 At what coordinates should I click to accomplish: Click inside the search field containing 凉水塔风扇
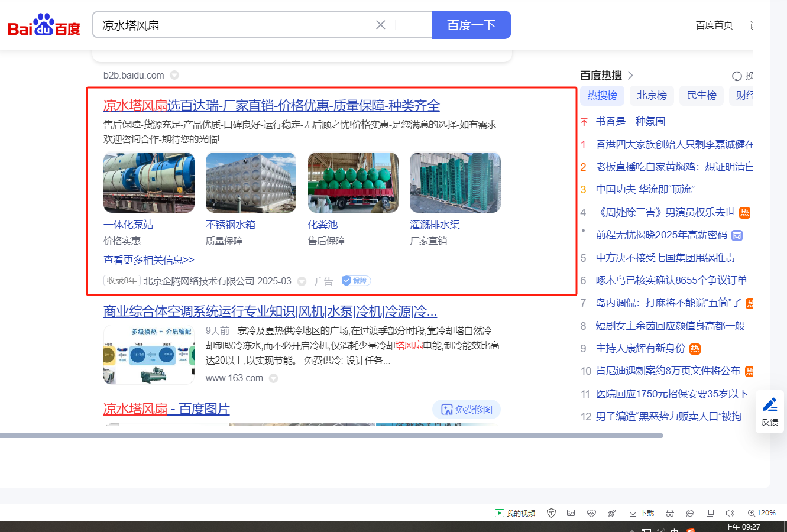coord(237,25)
